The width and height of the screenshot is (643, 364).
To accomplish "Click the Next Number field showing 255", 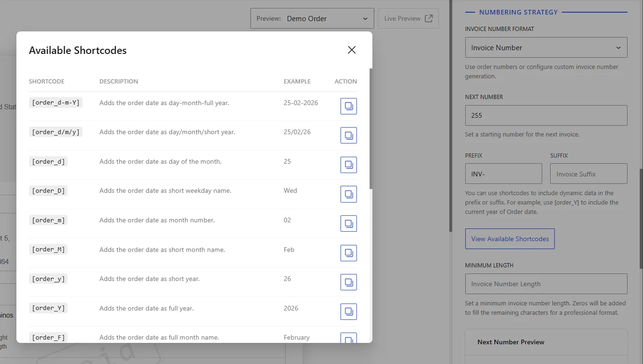I will (546, 115).
